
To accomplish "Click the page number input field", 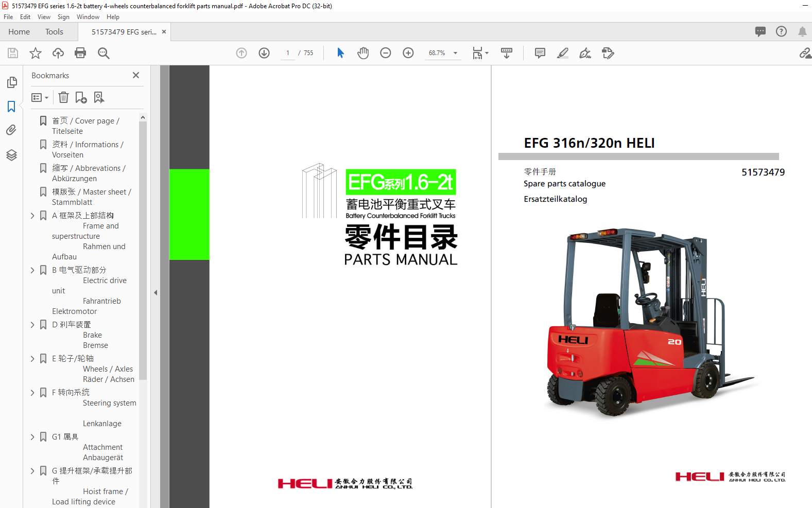I will click(x=288, y=53).
